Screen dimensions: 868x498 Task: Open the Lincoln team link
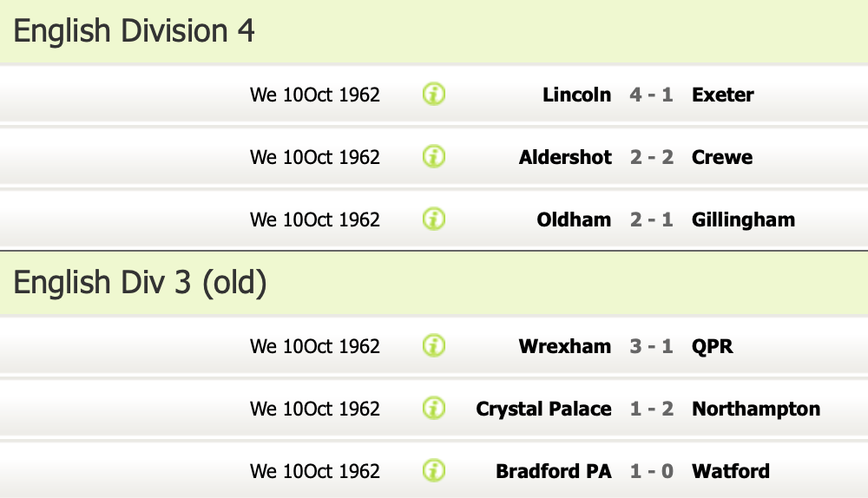[x=576, y=95]
